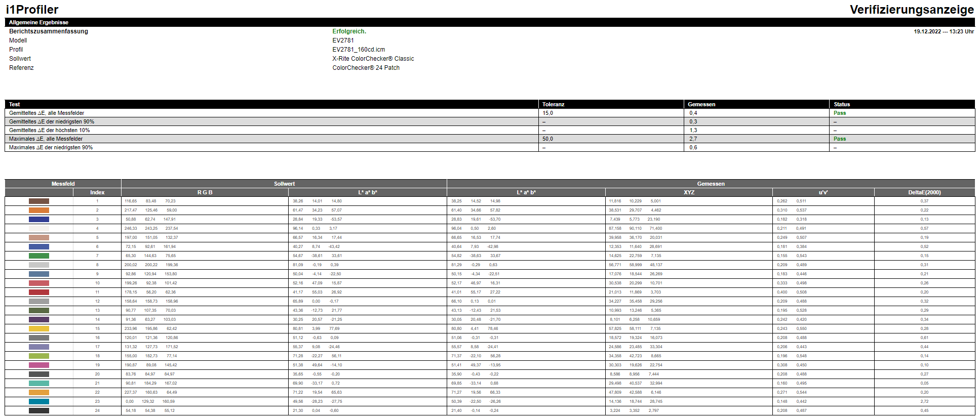Click the black color swatch at index 24

coord(39,410)
